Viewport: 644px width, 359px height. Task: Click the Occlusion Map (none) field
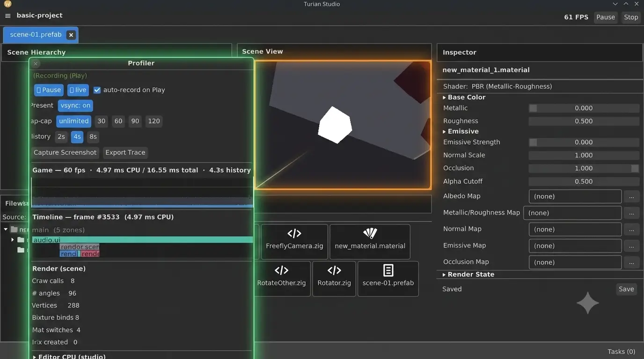[575, 262]
